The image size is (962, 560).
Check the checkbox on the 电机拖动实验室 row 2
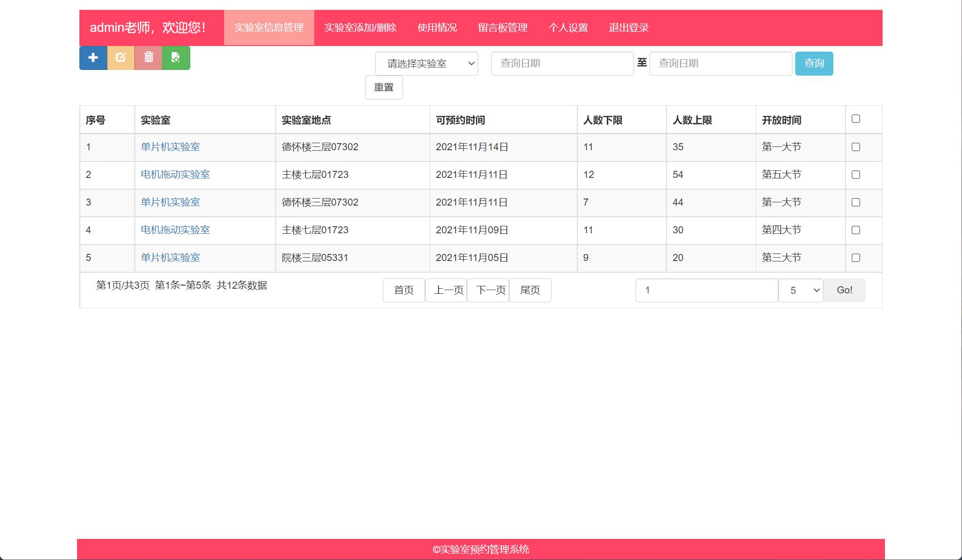pos(856,175)
